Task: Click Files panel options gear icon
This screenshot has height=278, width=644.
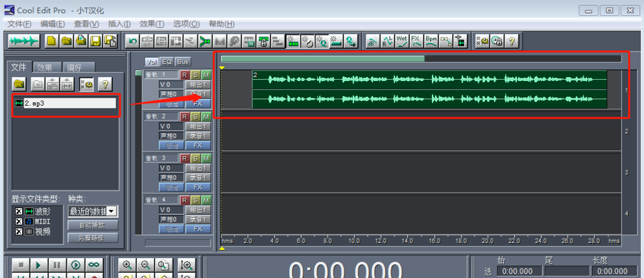Action: point(87,84)
